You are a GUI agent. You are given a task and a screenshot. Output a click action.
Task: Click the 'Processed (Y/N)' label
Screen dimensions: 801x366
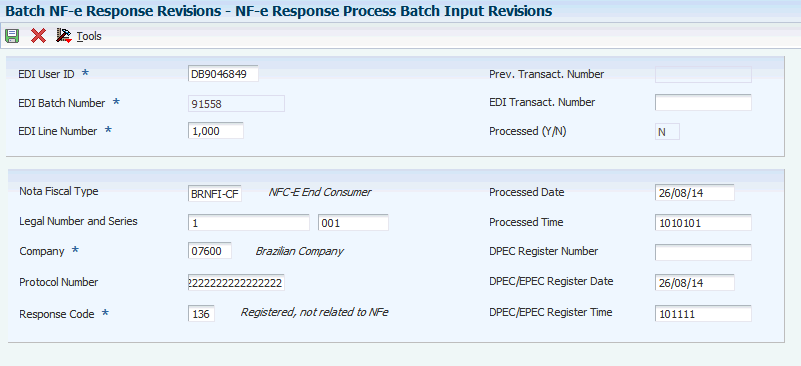[528, 131]
